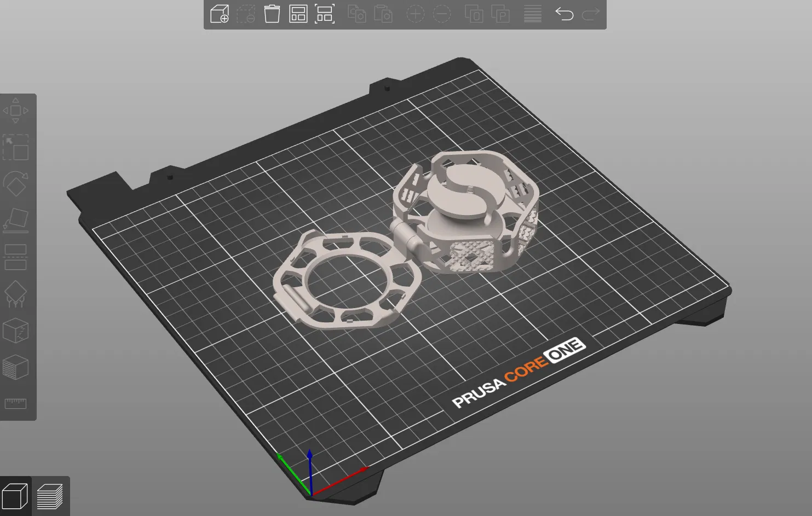Add an instance with plus icon

coord(416,14)
